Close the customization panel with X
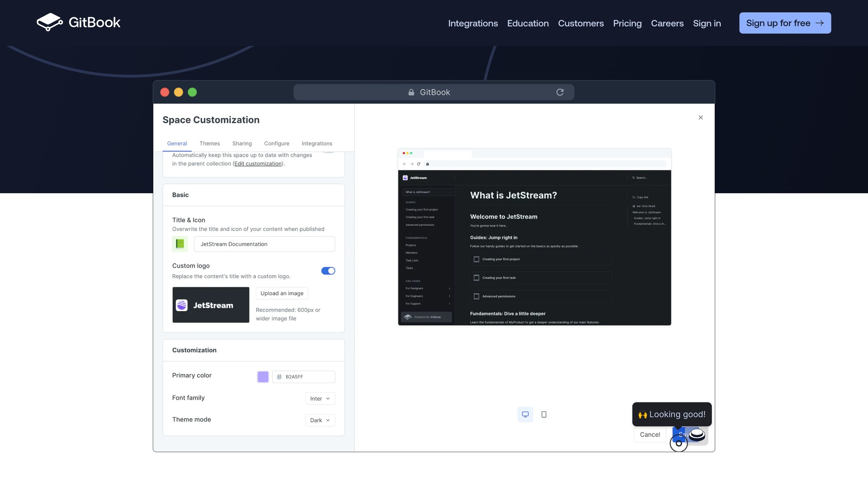The image size is (868, 499). click(x=701, y=118)
